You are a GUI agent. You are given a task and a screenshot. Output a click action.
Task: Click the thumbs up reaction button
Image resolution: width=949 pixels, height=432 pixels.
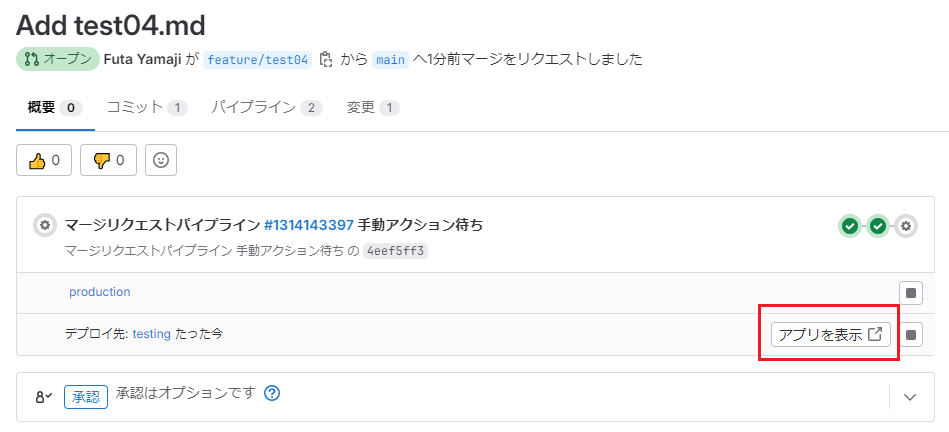coord(44,160)
